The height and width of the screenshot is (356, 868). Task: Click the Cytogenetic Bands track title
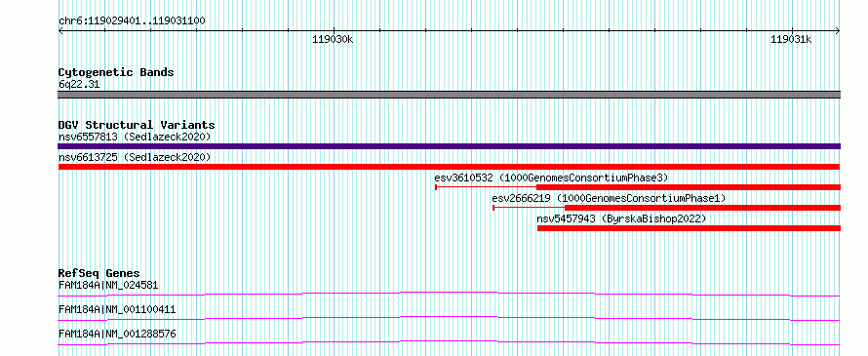(116, 72)
